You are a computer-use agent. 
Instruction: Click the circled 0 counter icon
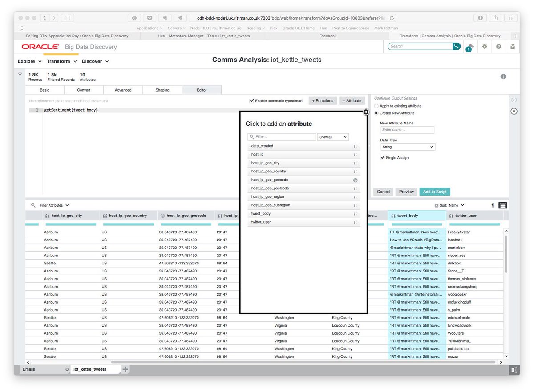pos(514,111)
